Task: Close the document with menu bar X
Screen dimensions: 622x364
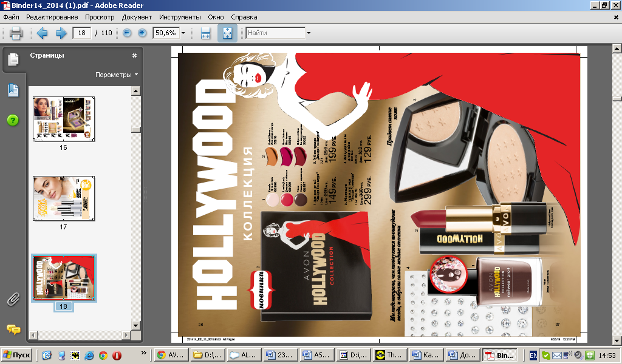Action: [x=616, y=17]
